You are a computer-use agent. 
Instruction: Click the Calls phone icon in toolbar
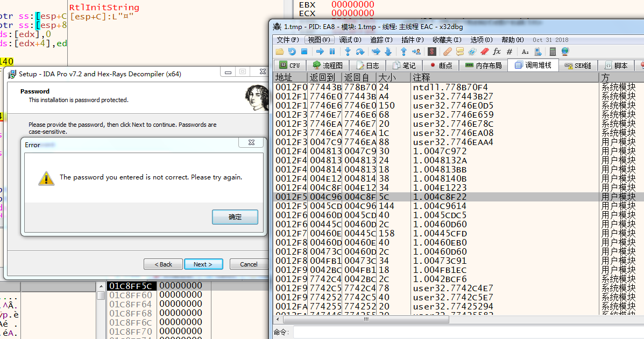(537, 52)
